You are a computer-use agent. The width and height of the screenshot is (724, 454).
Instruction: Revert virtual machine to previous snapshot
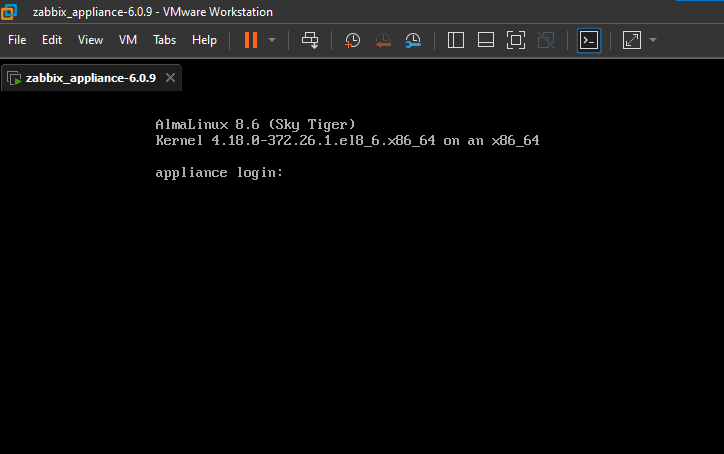coord(383,40)
